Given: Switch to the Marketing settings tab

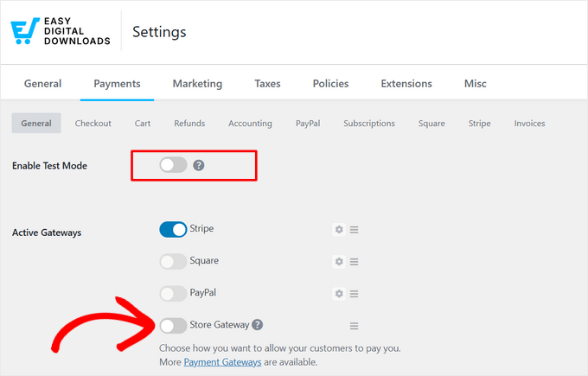Looking at the screenshot, I should tap(197, 84).
